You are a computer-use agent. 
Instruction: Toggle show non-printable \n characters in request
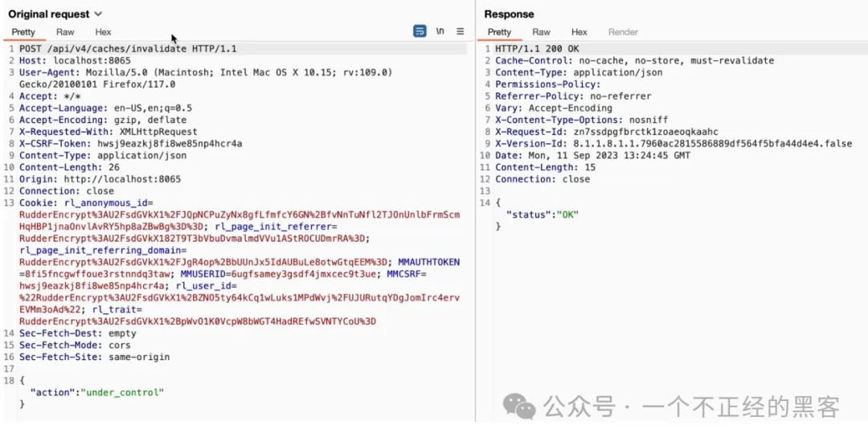pos(440,31)
